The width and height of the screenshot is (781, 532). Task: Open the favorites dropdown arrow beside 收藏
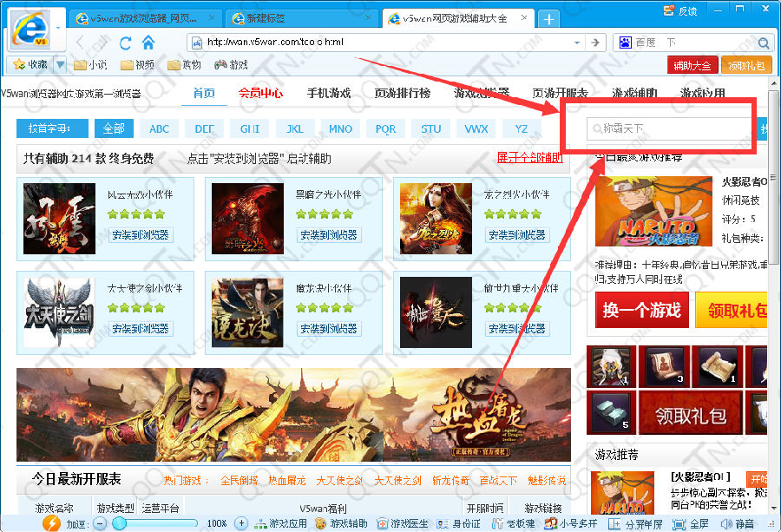pyautogui.click(x=60, y=64)
